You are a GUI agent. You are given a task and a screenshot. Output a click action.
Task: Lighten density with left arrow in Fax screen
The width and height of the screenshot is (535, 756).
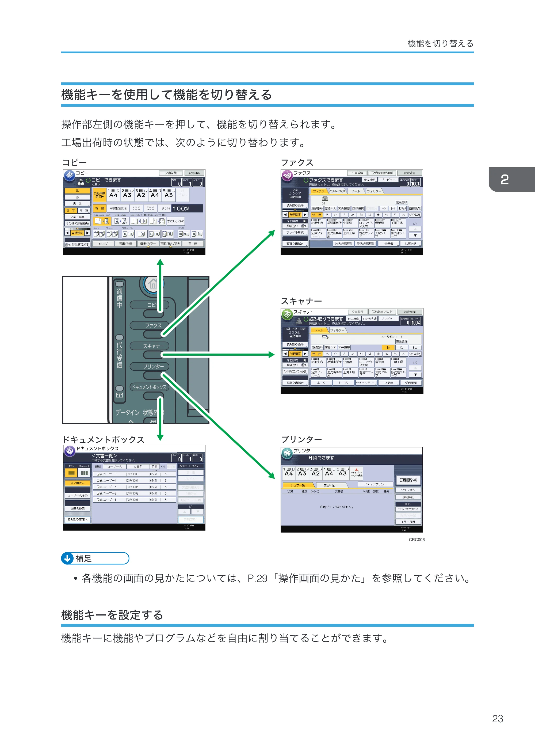click(285, 215)
